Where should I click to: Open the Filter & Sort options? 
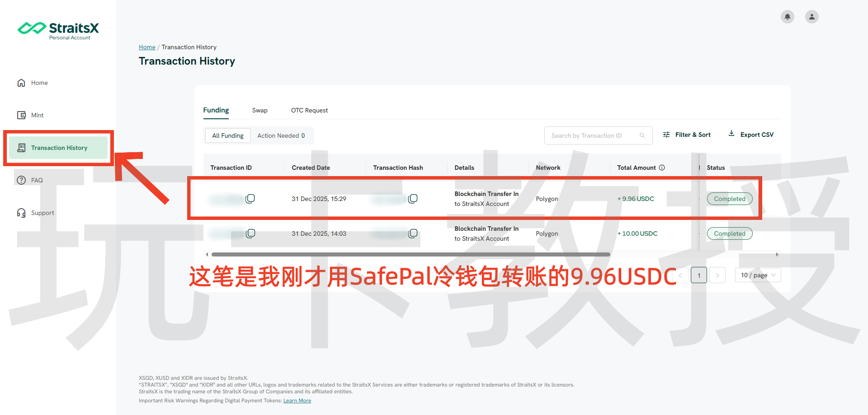[x=687, y=135]
